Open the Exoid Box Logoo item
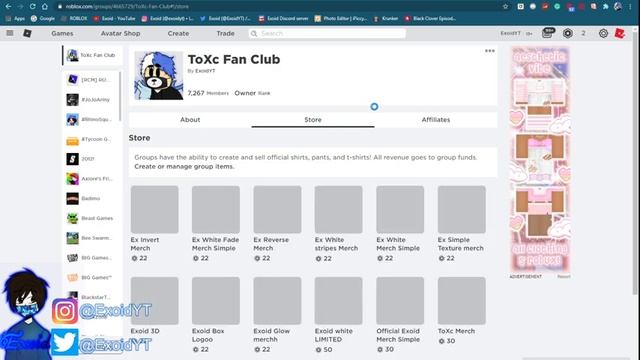This screenshot has height=360, width=640. tap(216, 315)
